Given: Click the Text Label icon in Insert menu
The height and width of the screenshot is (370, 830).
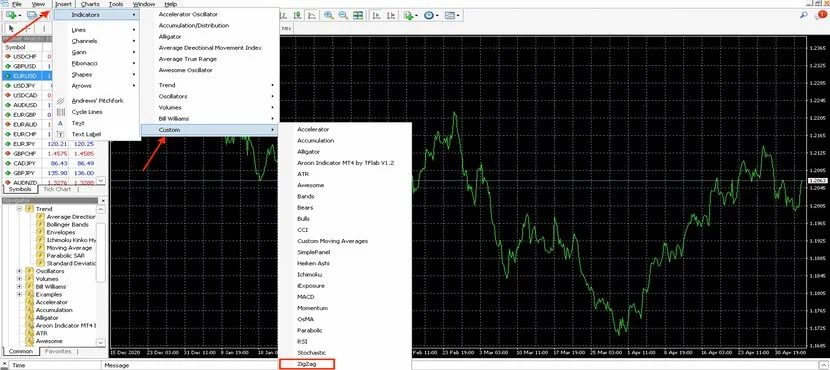Looking at the screenshot, I should click(x=61, y=134).
